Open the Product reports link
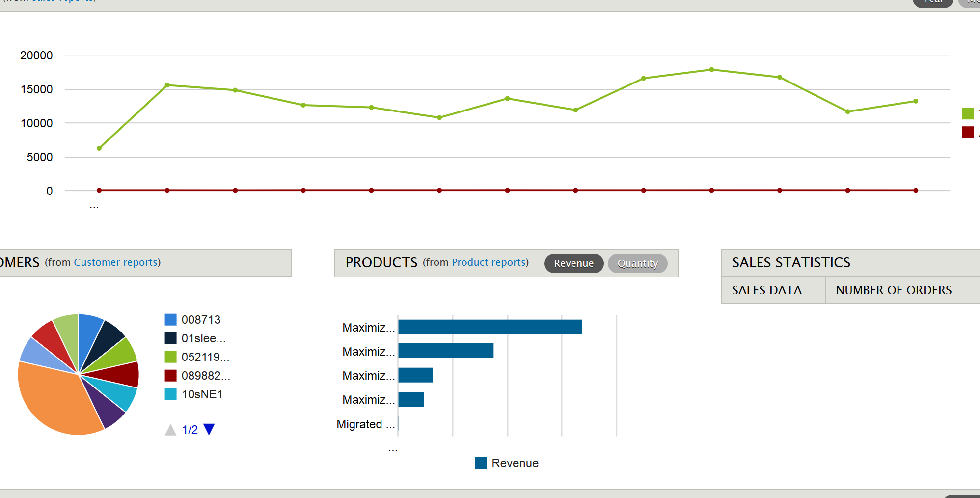The width and height of the screenshot is (980, 498). coord(489,262)
